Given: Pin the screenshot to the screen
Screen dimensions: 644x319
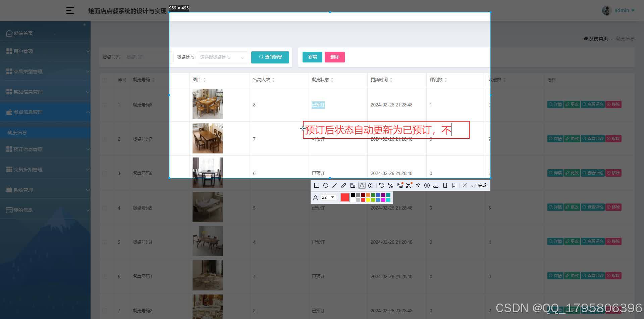Looking at the screenshot, I should pos(418,185).
